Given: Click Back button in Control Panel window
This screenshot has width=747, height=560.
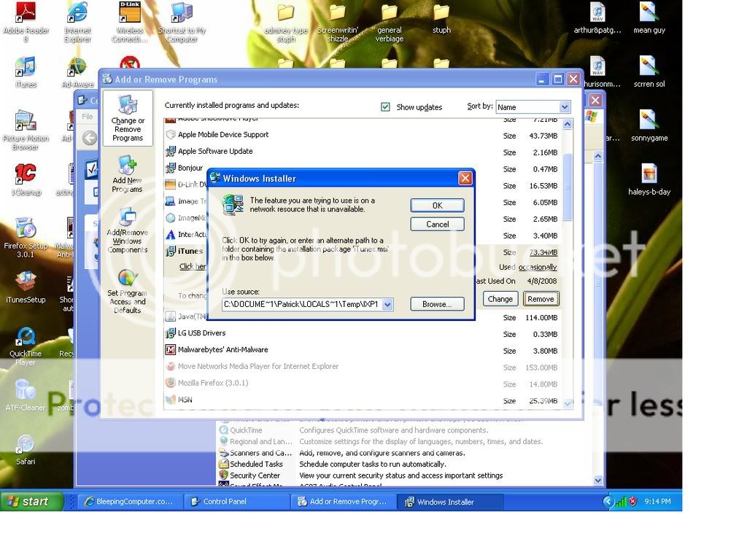Looking at the screenshot, I should click(x=90, y=138).
